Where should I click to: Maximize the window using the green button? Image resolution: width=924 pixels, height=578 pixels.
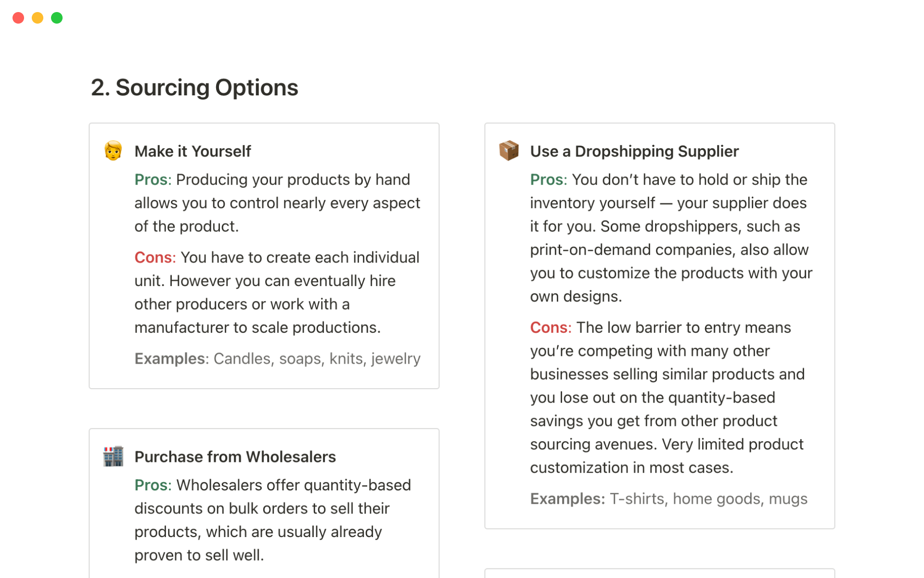(x=57, y=18)
